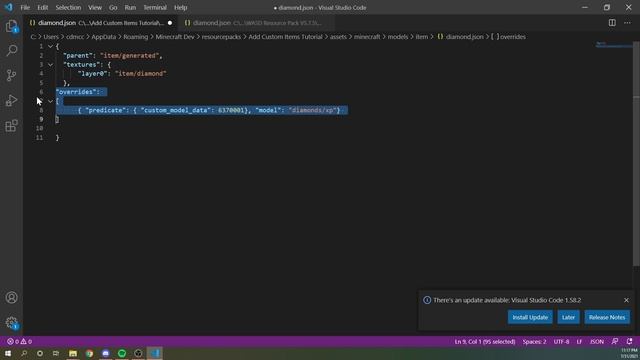Screen dimensions: 640x360
Task: Open the Run menu
Action: (x=130, y=7)
